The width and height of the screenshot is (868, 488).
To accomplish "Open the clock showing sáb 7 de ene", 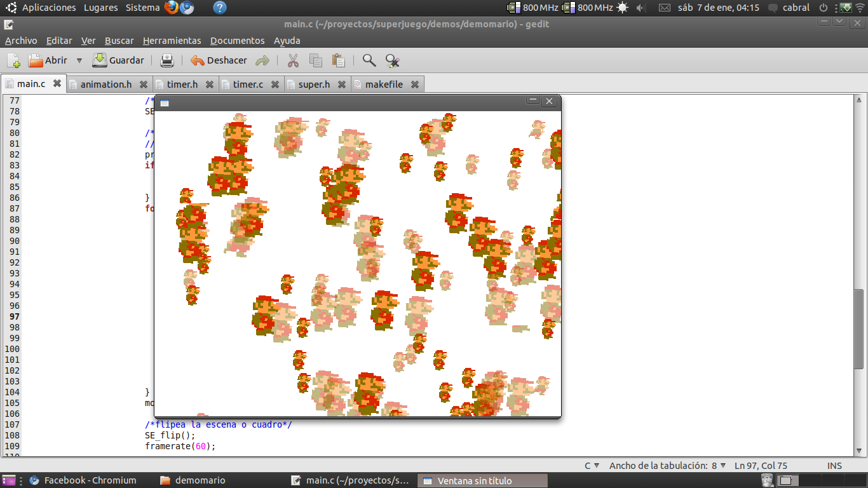I will point(719,8).
